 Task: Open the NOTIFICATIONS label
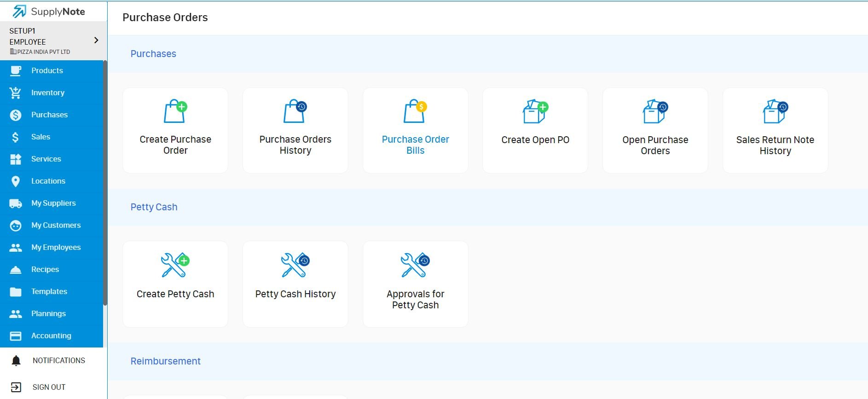click(59, 360)
